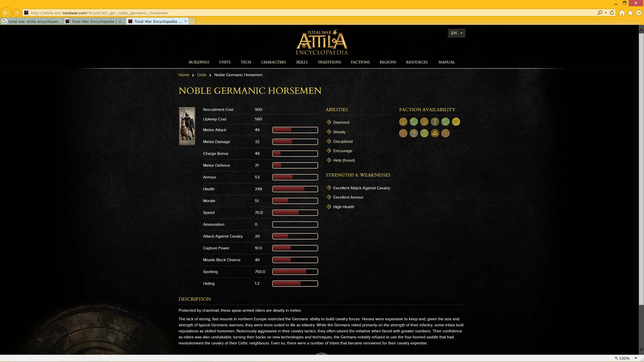Click the Noble Germanic Horsemen unit card
Viewport: 644px width, 362px height.
[187, 126]
